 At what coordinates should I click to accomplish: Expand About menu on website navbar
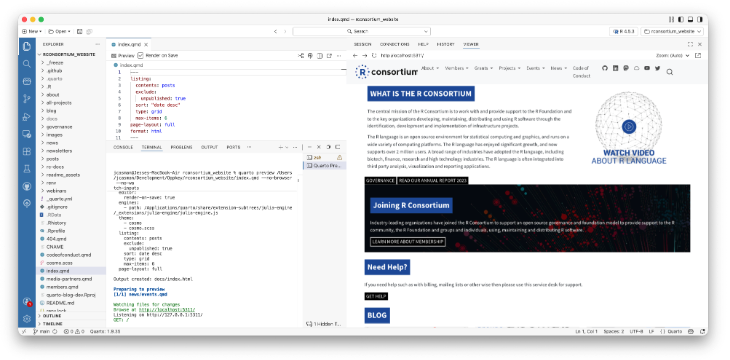coord(430,68)
